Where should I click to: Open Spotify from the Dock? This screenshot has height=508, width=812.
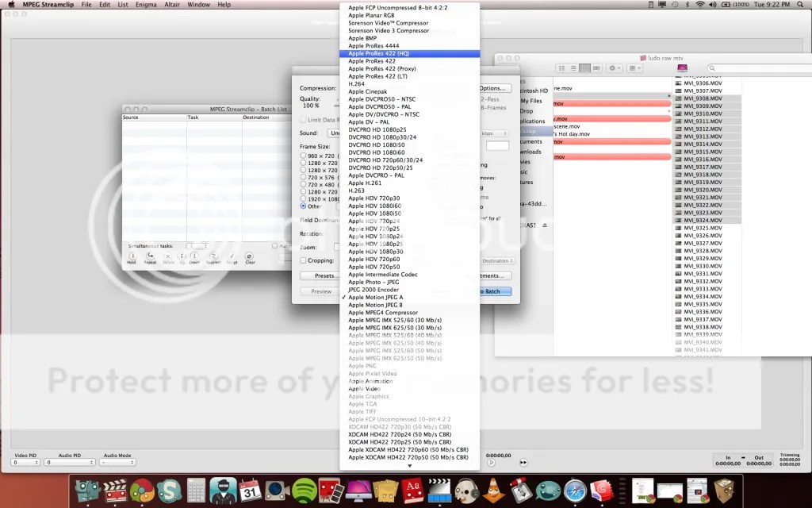(x=304, y=491)
